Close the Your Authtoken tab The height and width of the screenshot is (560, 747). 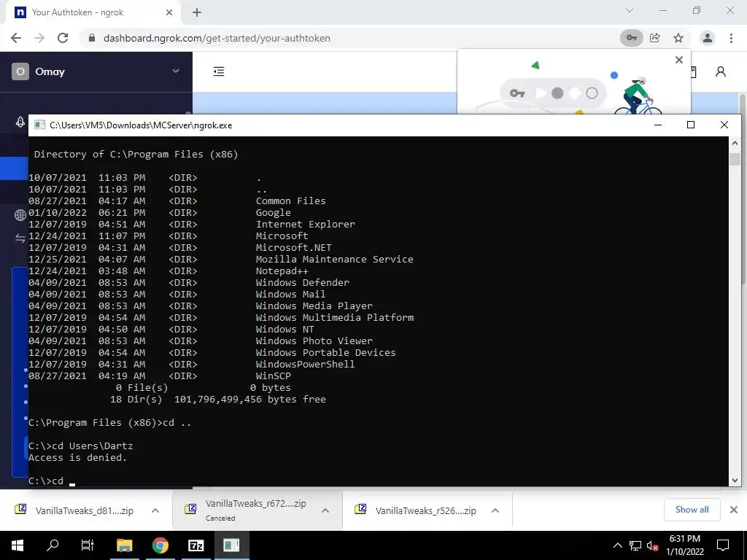(169, 12)
